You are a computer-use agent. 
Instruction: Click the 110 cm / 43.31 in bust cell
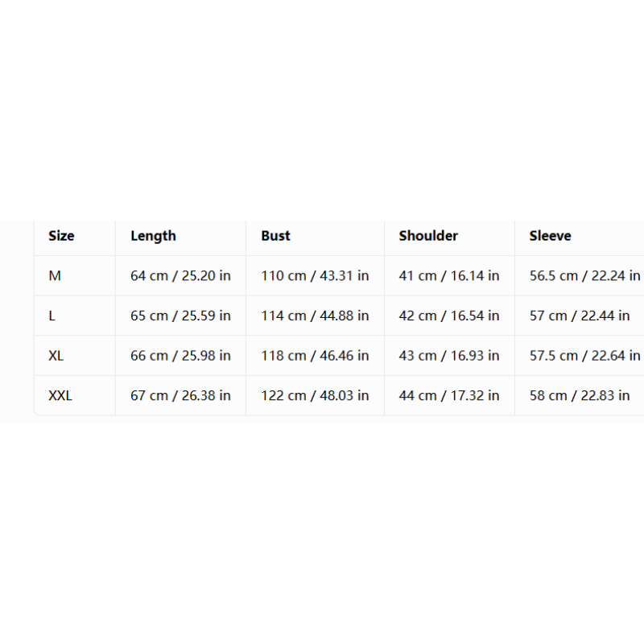(315, 275)
